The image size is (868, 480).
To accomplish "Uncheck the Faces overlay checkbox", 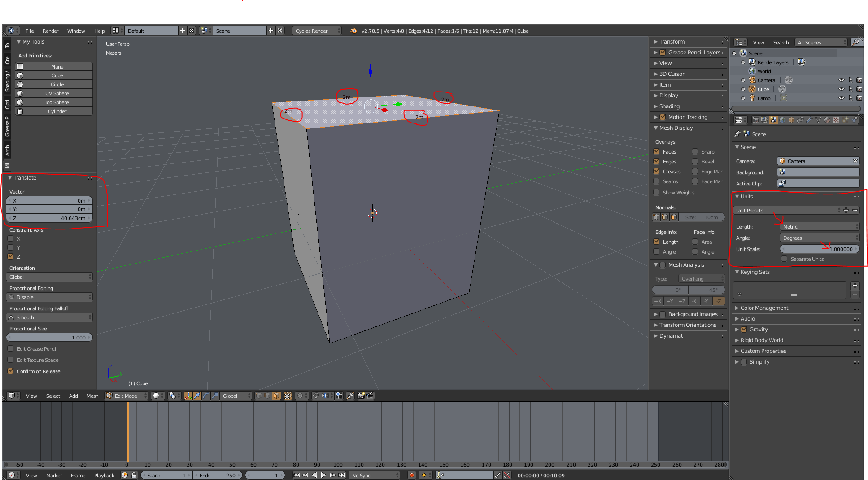I will coord(657,151).
